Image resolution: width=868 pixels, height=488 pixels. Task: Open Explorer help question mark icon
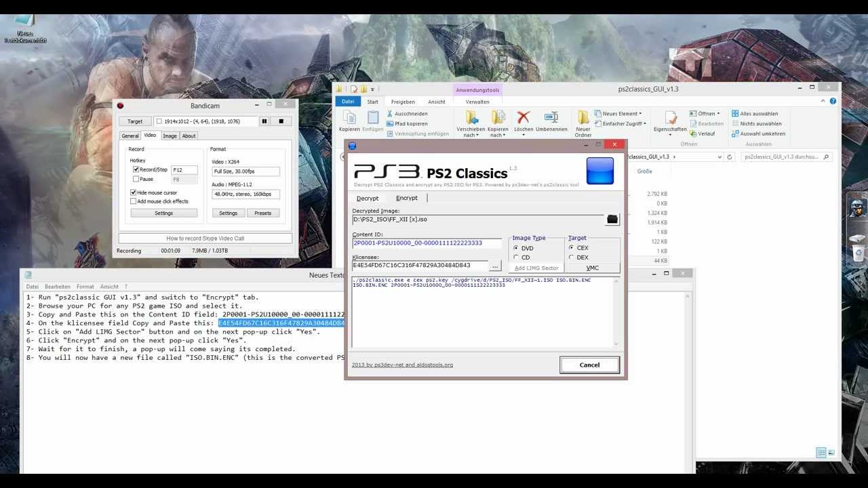tap(833, 102)
